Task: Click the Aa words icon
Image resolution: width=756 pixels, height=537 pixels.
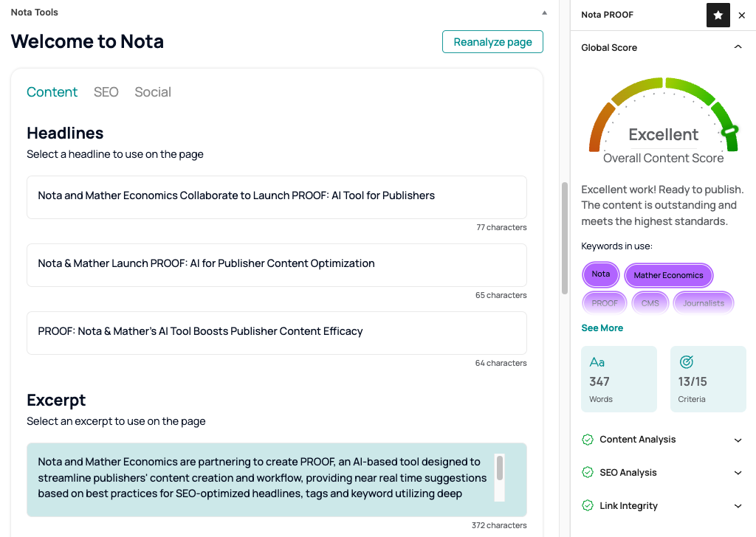Action: pyautogui.click(x=597, y=361)
